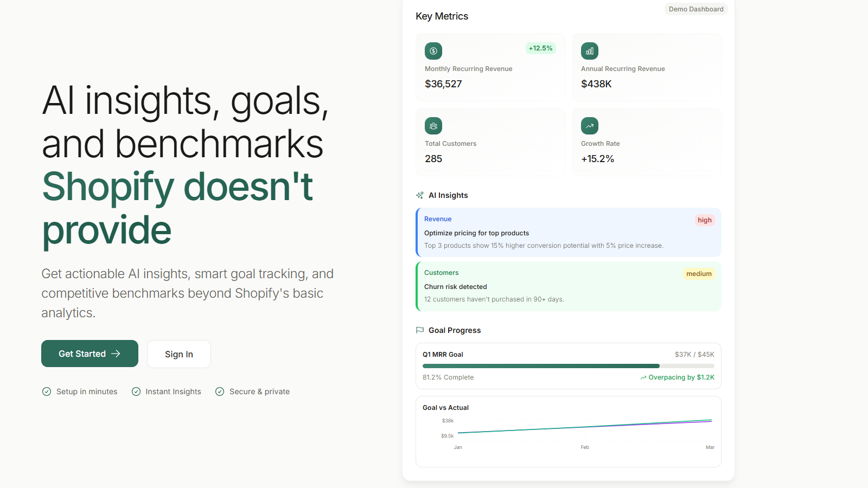This screenshot has height=488, width=868.
Task: Click the +12.5% growth badge
Action: coord(541,48)
